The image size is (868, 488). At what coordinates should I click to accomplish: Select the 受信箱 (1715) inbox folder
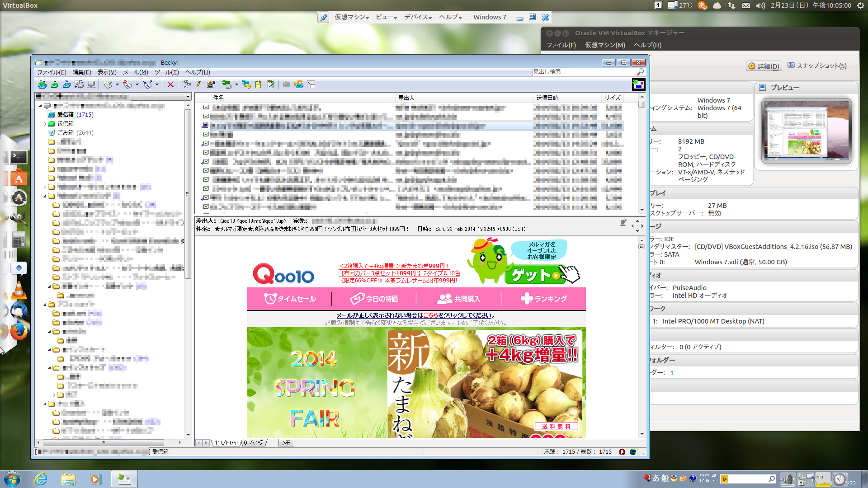coord(71,115)
